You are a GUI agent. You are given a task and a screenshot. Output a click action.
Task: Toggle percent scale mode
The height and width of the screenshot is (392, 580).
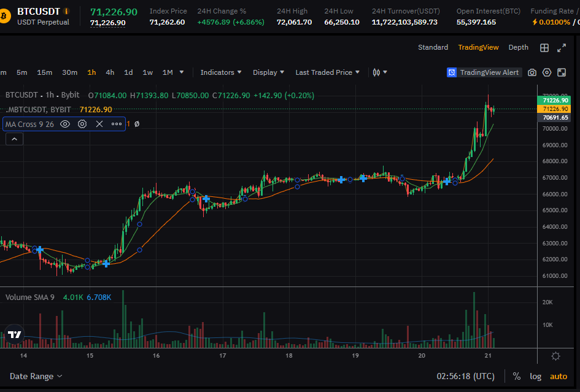pyautogui.click(x=517, y=377)
